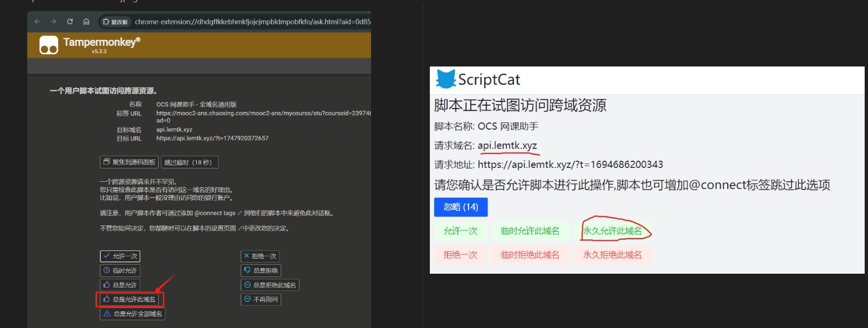Click 跳过超时 (18 秒) button
This screenshot has height=328, width=868.
click(190, 162)
